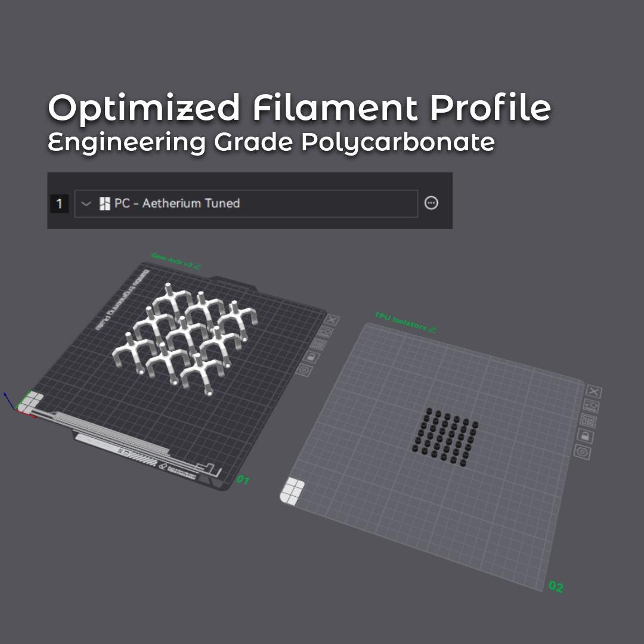Open the PC - Aetherium Tuned filament dropdown
The image size is (644, 644).
click(246, 203)
